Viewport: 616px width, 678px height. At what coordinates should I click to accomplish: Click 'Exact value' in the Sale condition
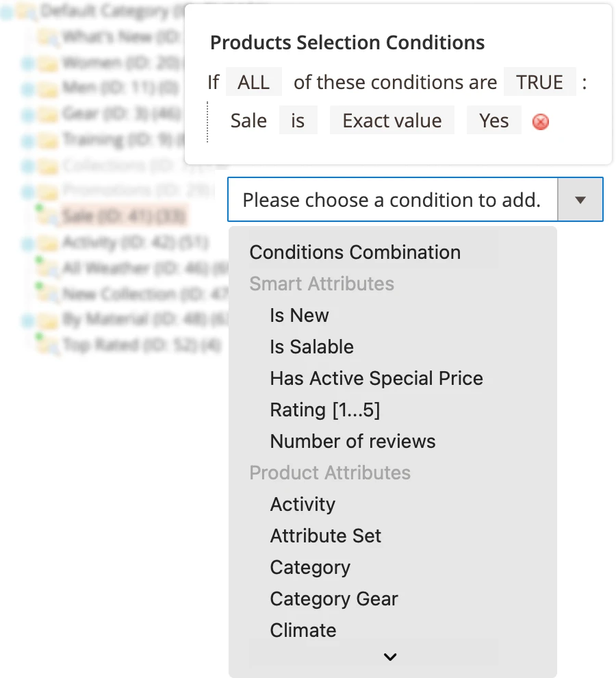click(x=392, y=120)
